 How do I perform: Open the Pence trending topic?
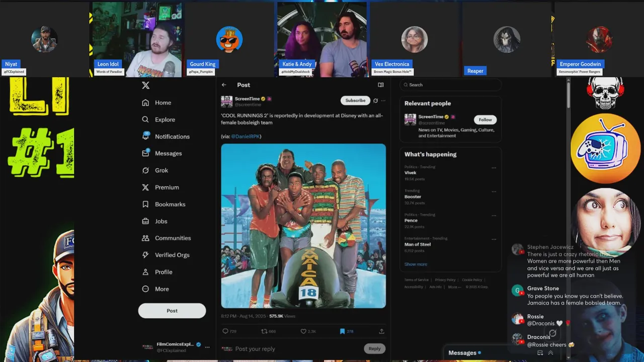click(411, 220)
